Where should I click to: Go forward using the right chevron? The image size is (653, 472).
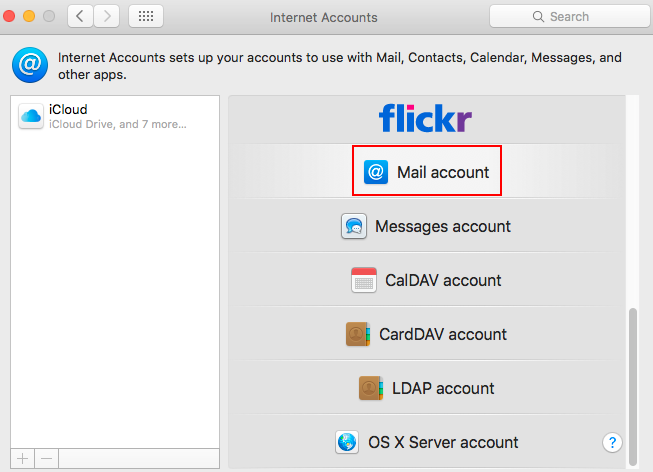tap(107, 16)
